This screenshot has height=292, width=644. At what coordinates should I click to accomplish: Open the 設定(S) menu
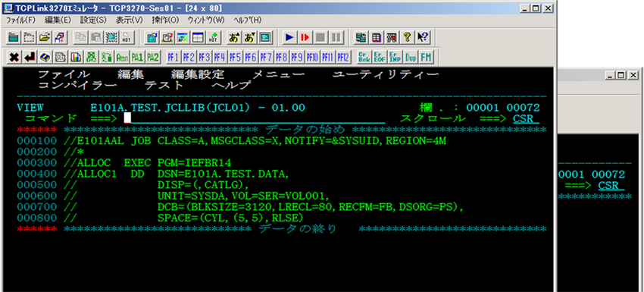[93, 20]
